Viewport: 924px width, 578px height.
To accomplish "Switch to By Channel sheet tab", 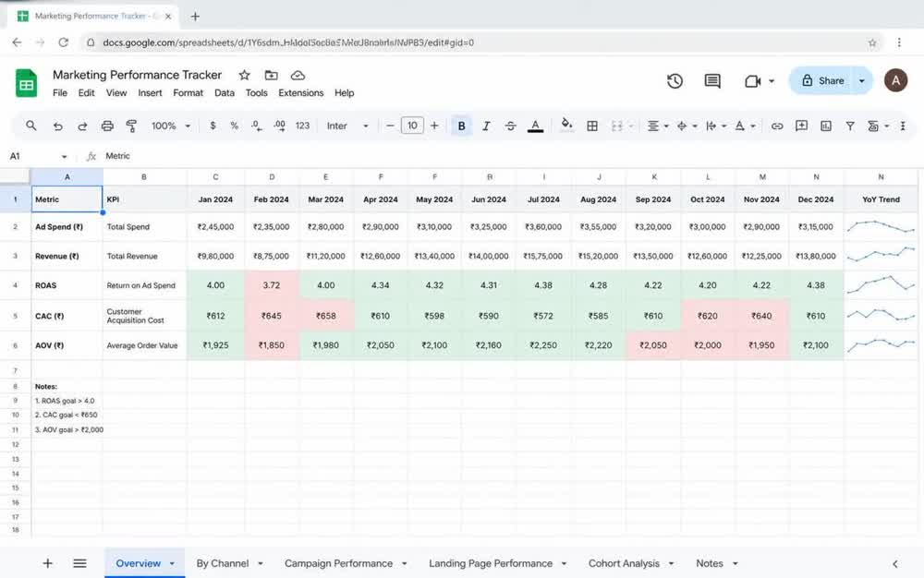I will (222, 563).
